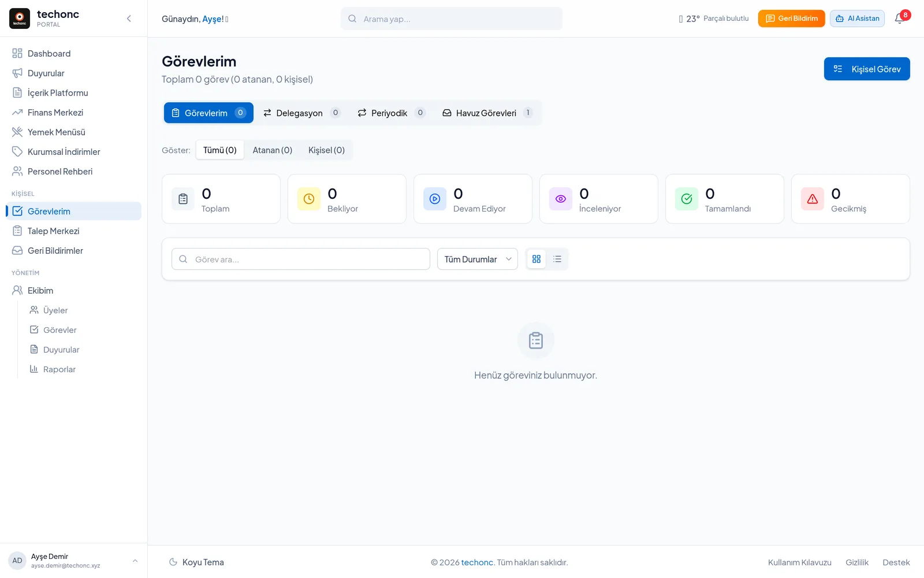Collapse the sidebar with the chevron arrow
924x578 pixels.
[129, 18]
